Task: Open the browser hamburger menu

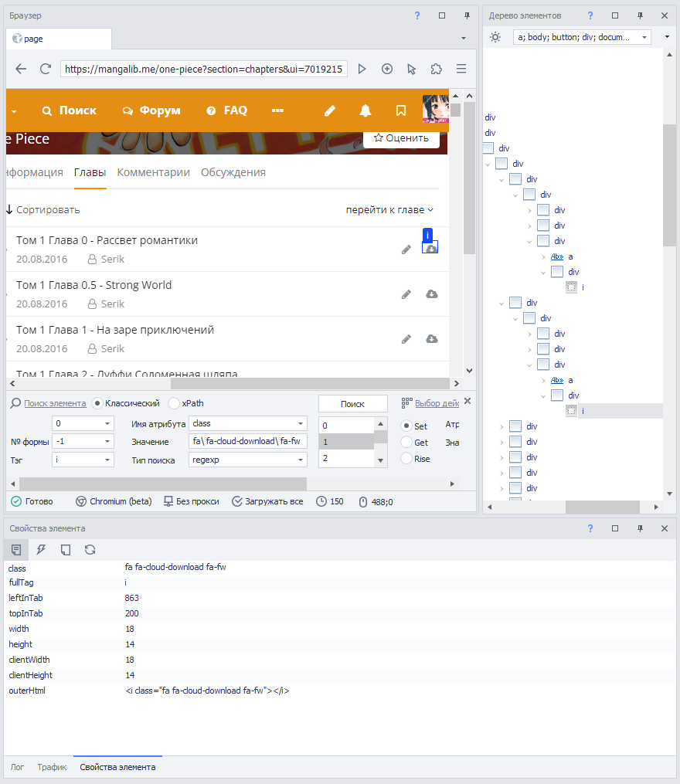Action: pyautogui.click(x=461, y=69)
